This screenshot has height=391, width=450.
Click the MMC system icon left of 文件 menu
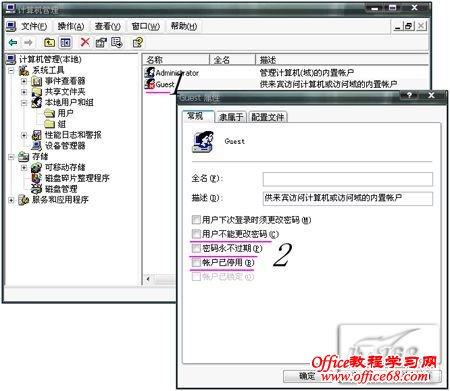[x=11, y=26]
